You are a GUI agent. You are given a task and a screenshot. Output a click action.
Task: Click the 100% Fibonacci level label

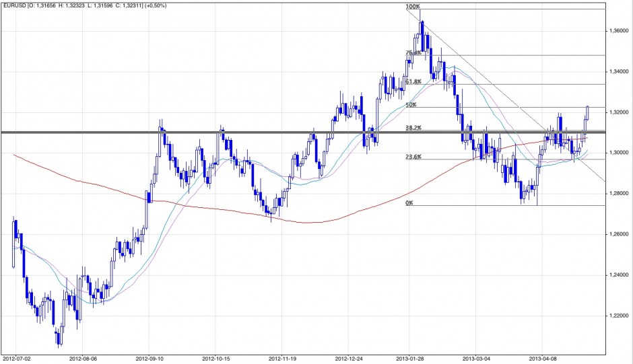[412, 7]
